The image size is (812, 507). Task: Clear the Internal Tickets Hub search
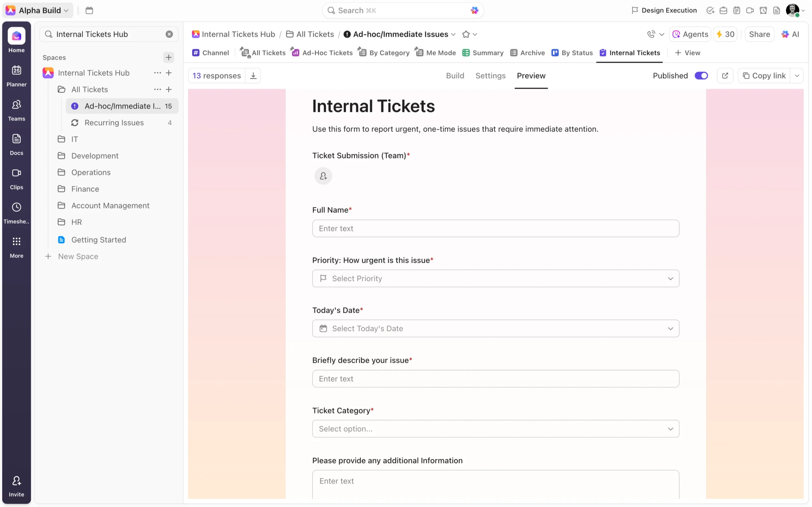tap(169, 34)
